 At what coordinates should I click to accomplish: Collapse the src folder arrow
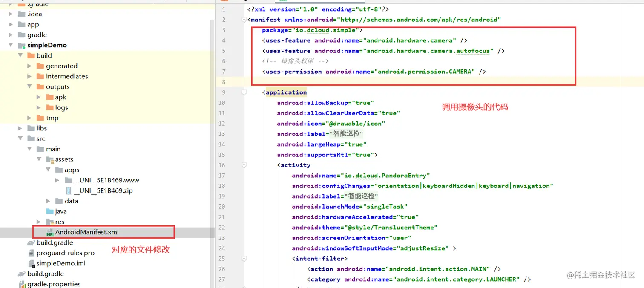pyautogui.click(x=20, y=138)
